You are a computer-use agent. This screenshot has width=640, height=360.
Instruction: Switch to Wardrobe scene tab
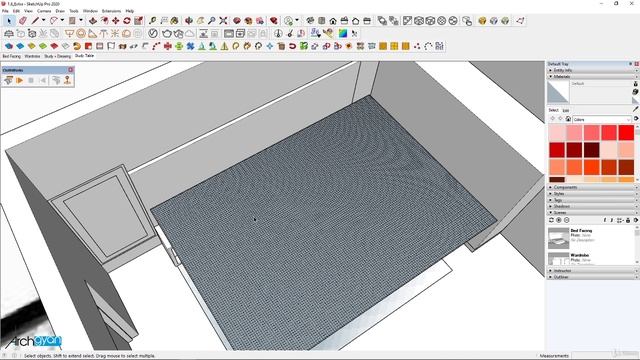pyautogui.click(x=32, y=56)
